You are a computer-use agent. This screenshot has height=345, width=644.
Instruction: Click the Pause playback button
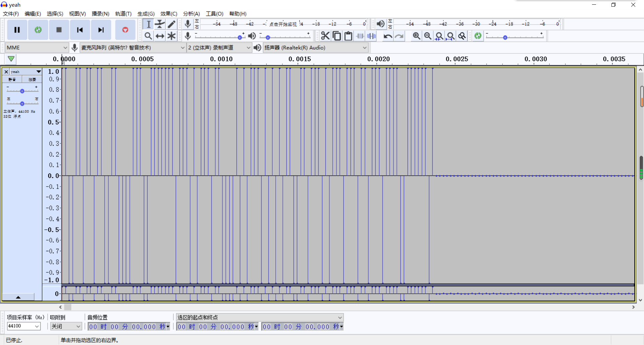click(17, 30)
